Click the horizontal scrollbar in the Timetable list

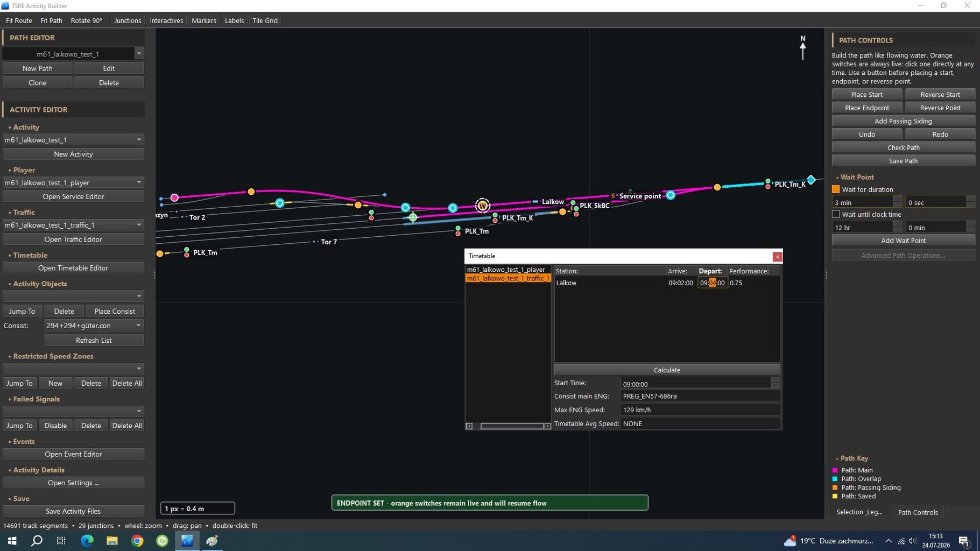[511, 426]
